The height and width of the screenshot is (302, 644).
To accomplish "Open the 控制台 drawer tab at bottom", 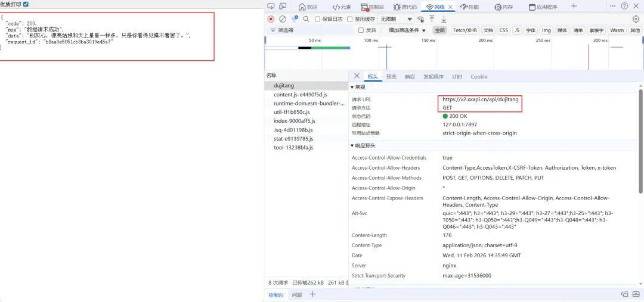I will [276, 295].
